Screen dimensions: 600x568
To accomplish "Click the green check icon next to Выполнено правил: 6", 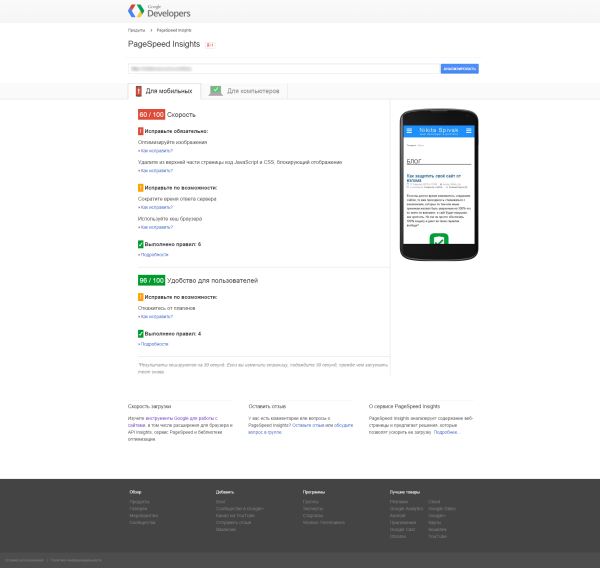I will tap(140, 244).
